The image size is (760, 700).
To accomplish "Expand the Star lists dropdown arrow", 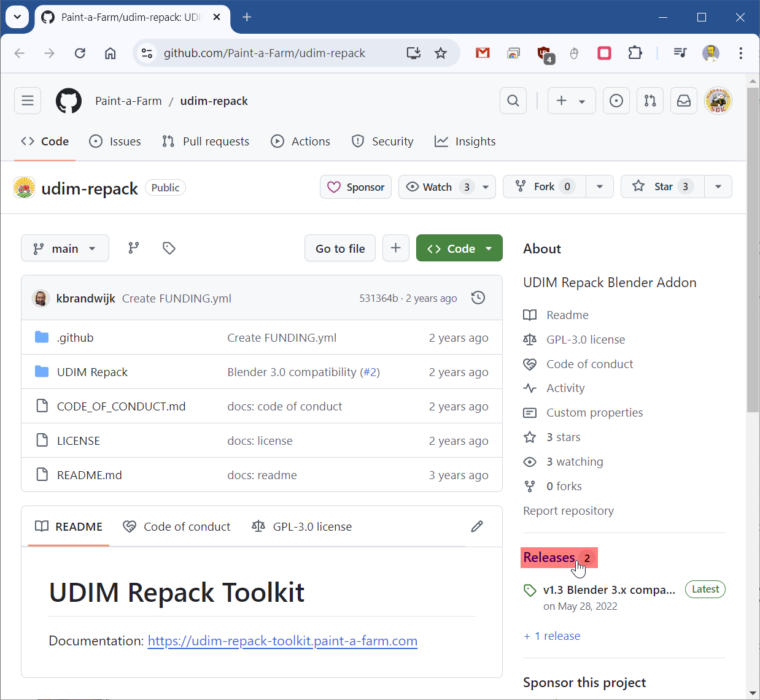I will [718, 187].
